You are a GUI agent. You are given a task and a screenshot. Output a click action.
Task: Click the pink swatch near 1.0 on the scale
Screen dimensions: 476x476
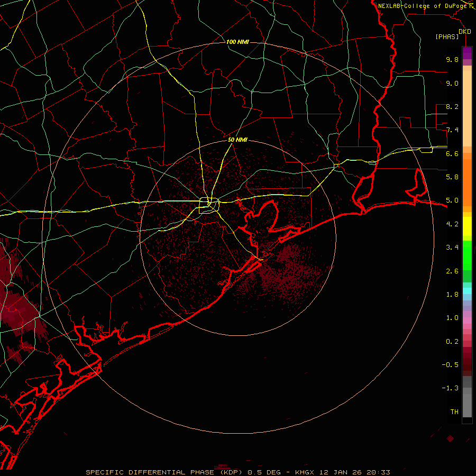[467, 321]
